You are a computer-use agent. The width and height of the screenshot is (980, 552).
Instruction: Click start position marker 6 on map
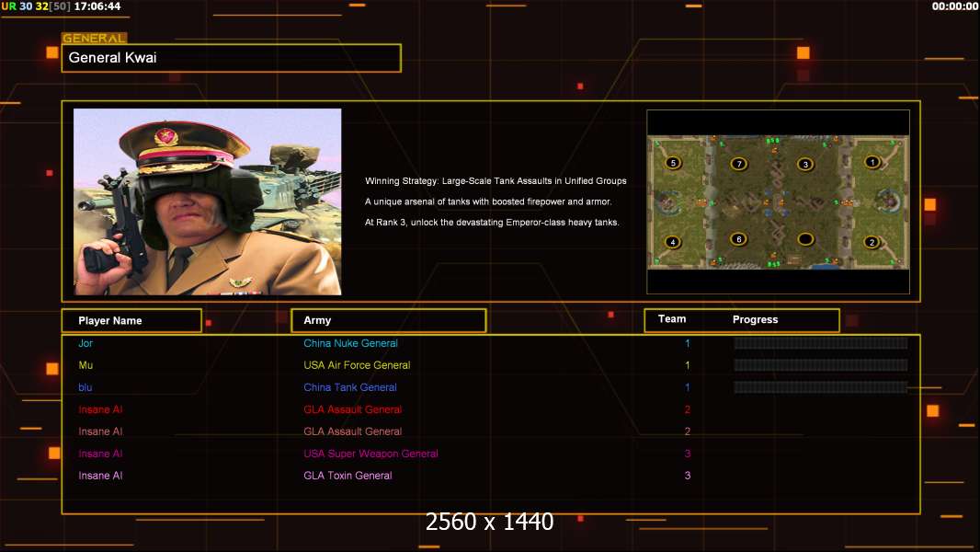(739, 239)
